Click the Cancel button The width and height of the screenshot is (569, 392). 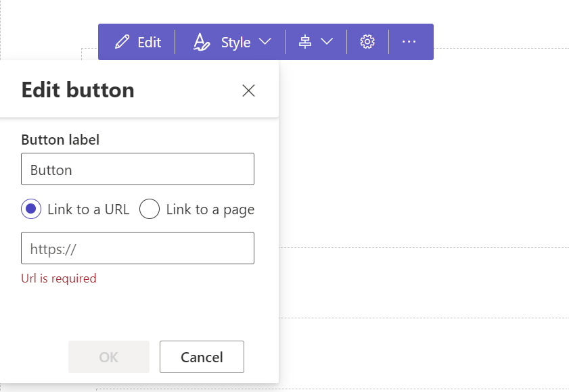point(202,357)
